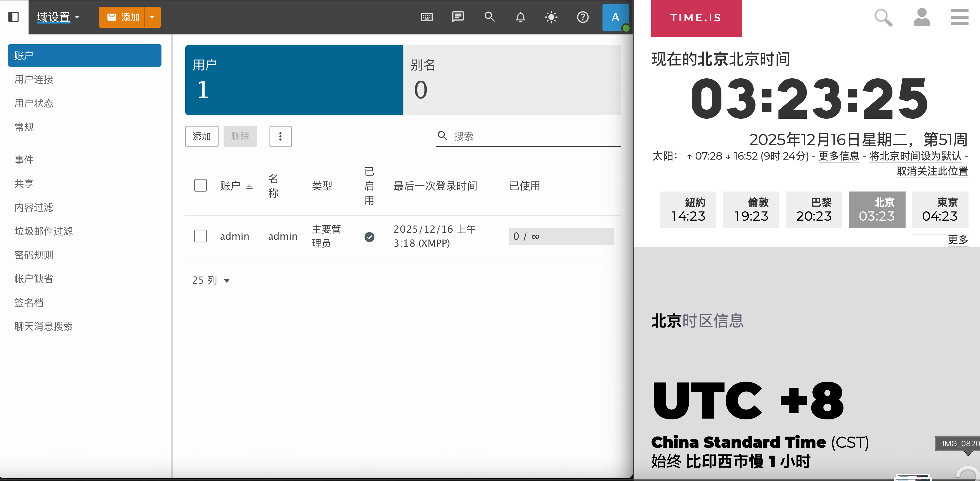Select 用户连接 in the sidebar

tap(34, 79)
